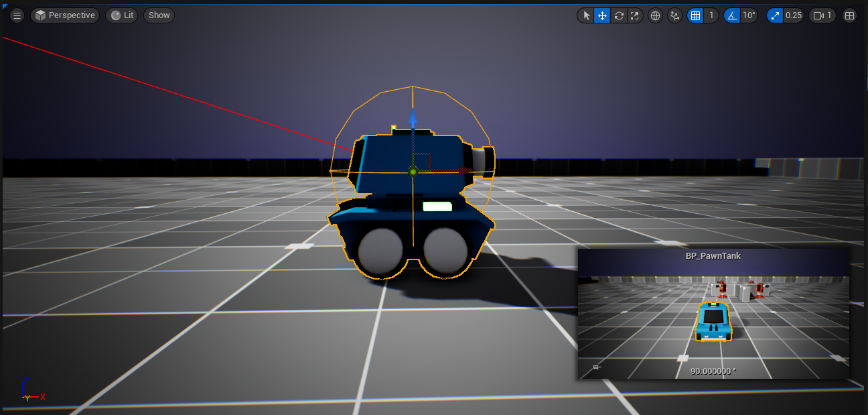Viewport: 868px width, 415px height.
Task: Open the Perspective view mode dropdown
Action: point(65,15)
